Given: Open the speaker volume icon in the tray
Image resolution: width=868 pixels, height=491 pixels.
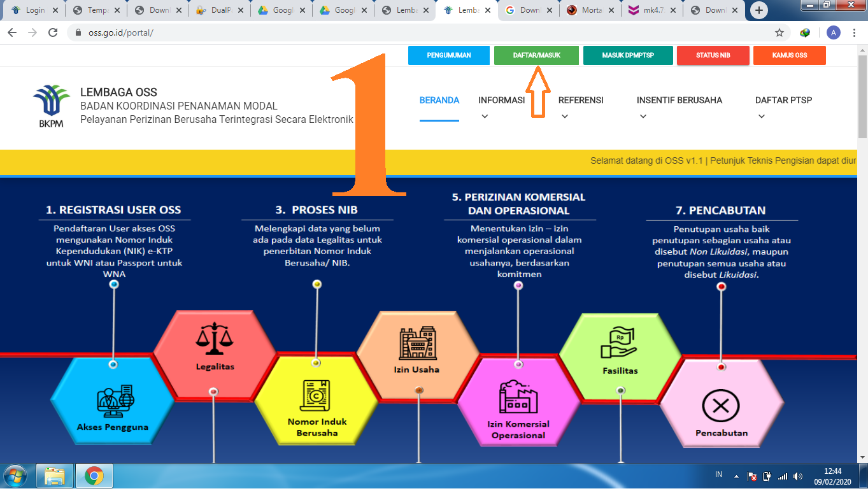Looking at the screenshot, I should [798, 475].
